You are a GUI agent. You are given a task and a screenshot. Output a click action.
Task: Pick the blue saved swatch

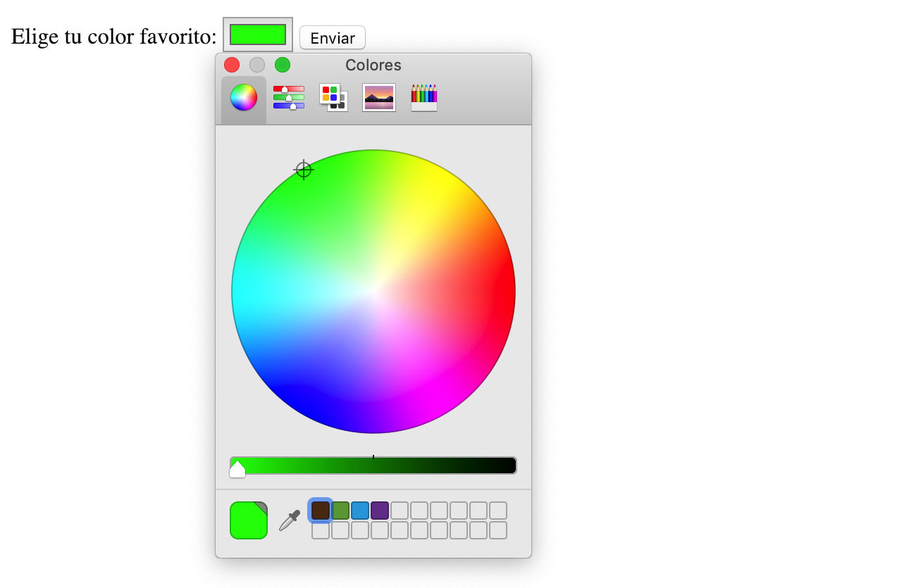pyautogui.click(x=360, y=510)
